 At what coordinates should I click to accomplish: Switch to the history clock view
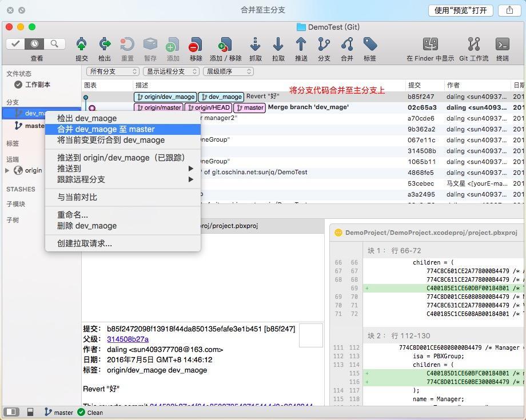[34, 44]
